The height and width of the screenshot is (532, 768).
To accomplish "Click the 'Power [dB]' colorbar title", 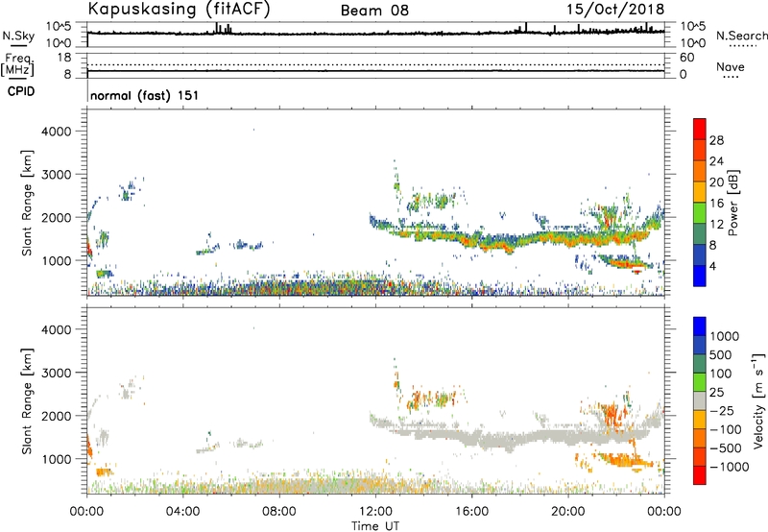I will tap(732, 203).
